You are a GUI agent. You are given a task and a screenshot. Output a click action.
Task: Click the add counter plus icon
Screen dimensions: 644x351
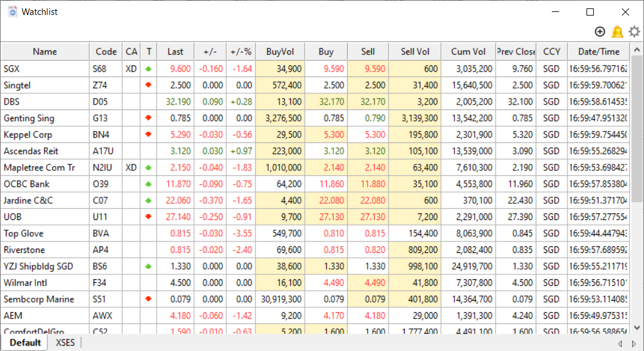[x=600, y=32]
